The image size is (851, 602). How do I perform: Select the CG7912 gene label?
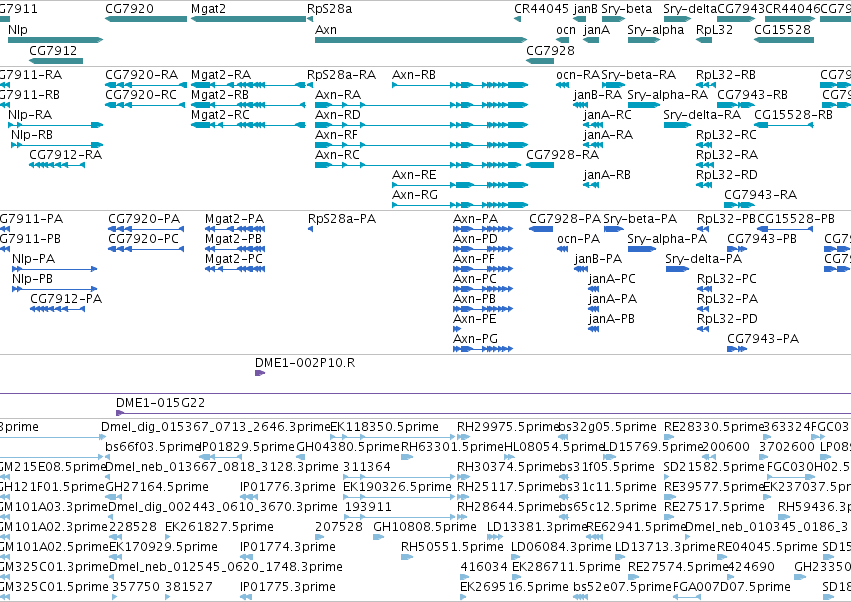pyautogui.click(x=53, y=50)
